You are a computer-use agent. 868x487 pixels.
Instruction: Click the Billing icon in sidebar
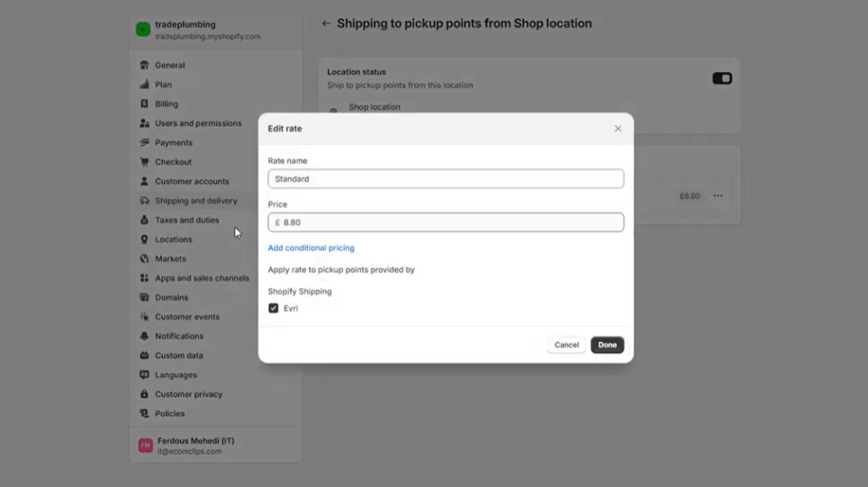pyautogui.click(x=144, y=104)
